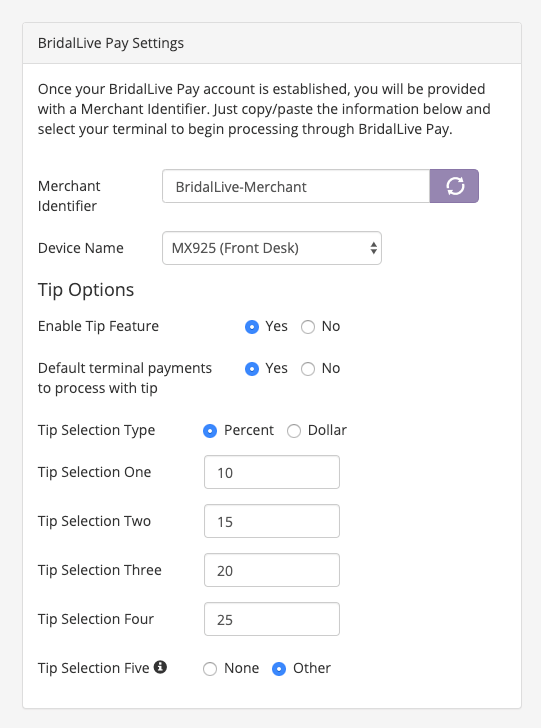
Task: Select No for Enable Tip Feature
Action: tap(308, 327)
